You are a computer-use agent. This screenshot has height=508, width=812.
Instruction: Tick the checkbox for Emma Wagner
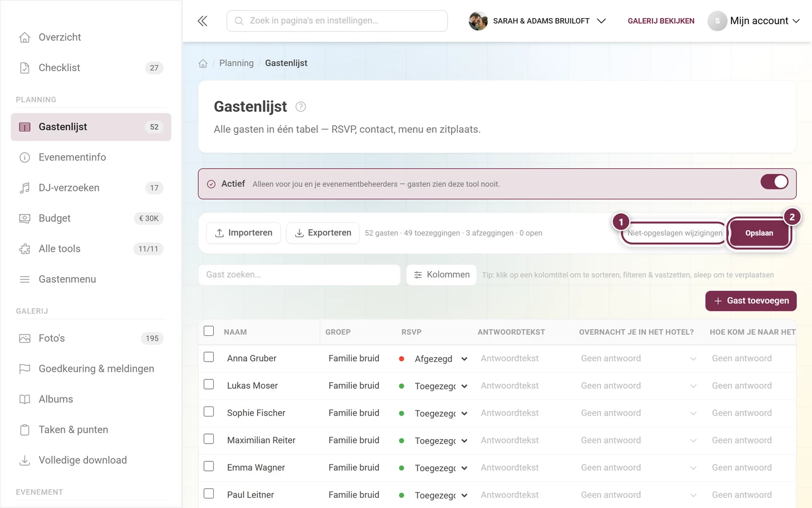209,466
